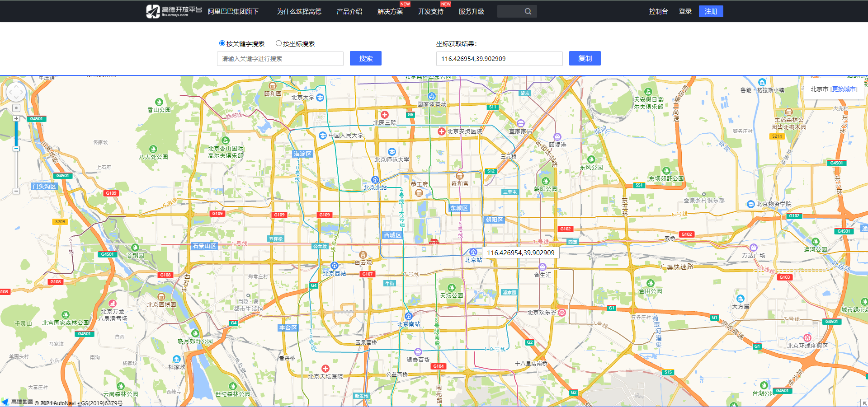
Task: Click the 北京站 railway station icon
Action: click(473, 252)
